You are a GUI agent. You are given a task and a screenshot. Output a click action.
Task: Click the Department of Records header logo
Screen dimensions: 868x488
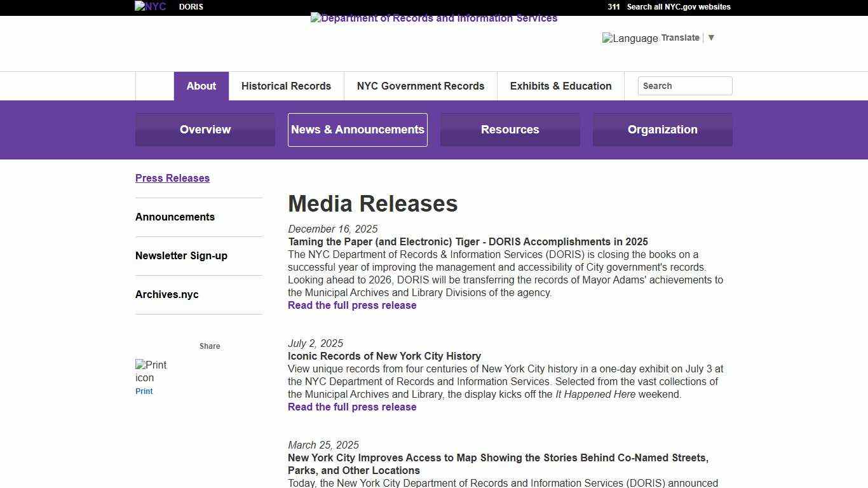point(434,18)
